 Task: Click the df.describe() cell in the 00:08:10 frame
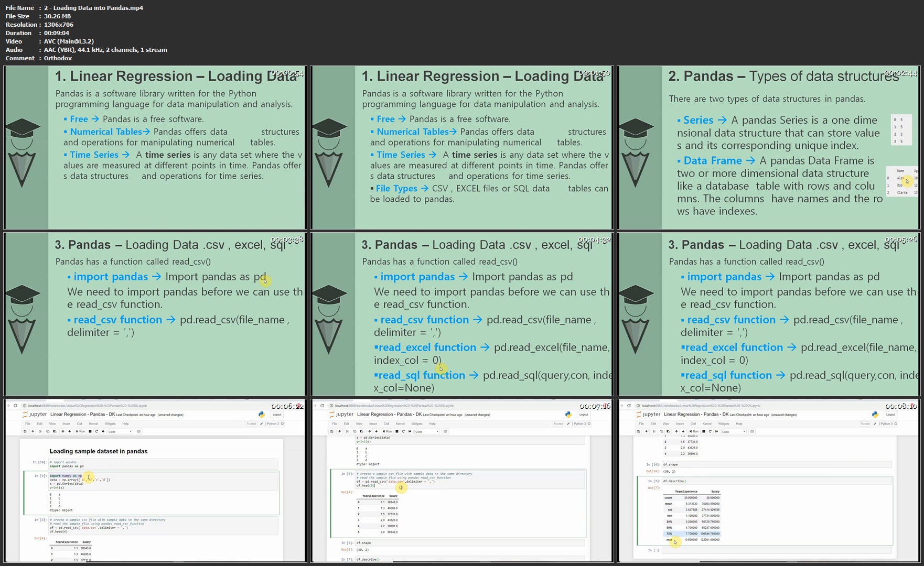tap(776, 481)
